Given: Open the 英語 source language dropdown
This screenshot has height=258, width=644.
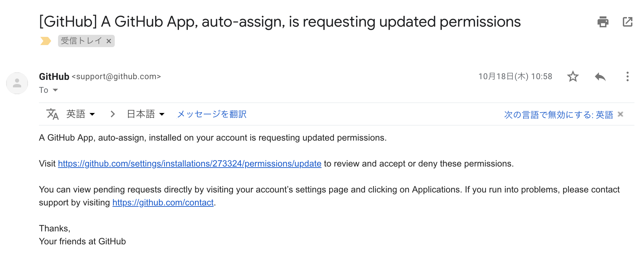Looking at the screenshot, I should [81, 114].
